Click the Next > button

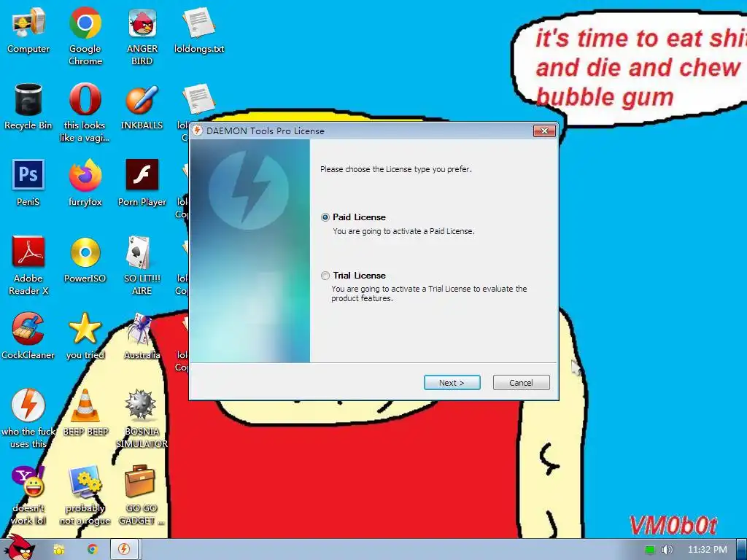tap(452, 382)
